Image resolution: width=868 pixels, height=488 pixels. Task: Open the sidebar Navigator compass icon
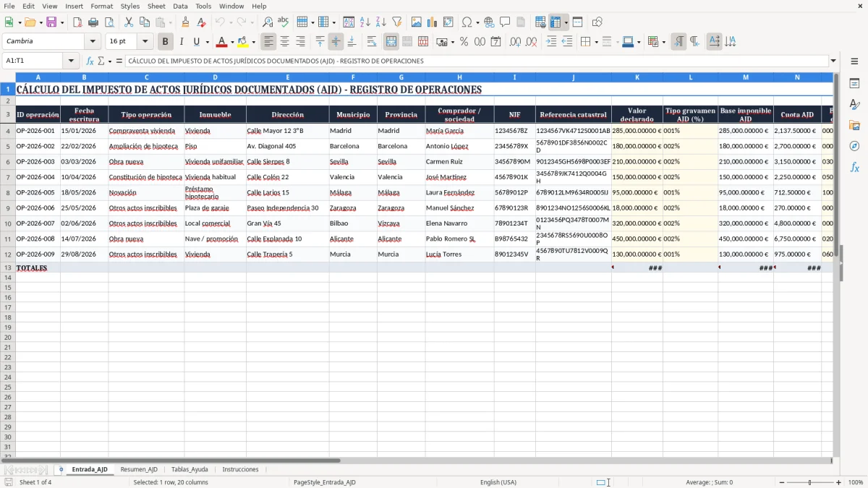pyautogui.click(x=854, y=146)
